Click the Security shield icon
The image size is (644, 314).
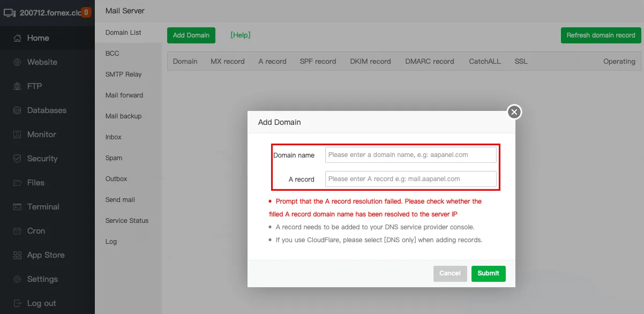17,159
